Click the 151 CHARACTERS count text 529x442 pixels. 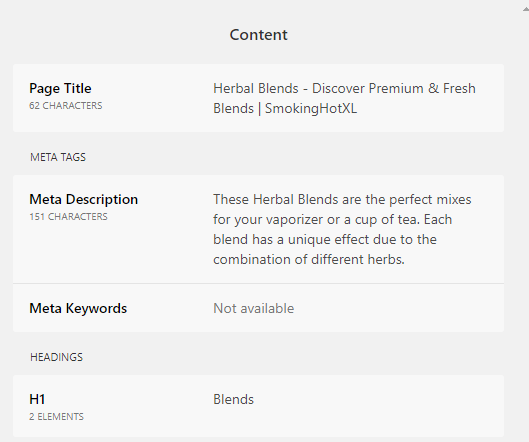[x=68, y=217]
